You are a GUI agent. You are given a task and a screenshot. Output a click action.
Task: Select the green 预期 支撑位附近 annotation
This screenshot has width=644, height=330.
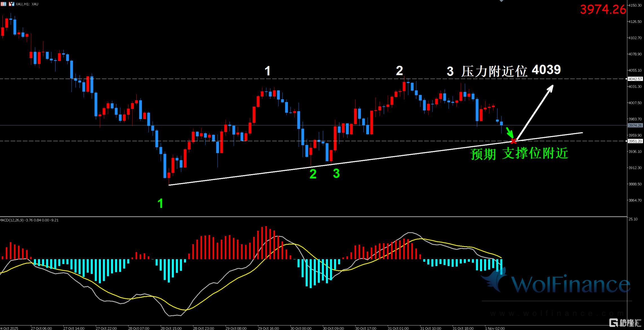[519, 154]
